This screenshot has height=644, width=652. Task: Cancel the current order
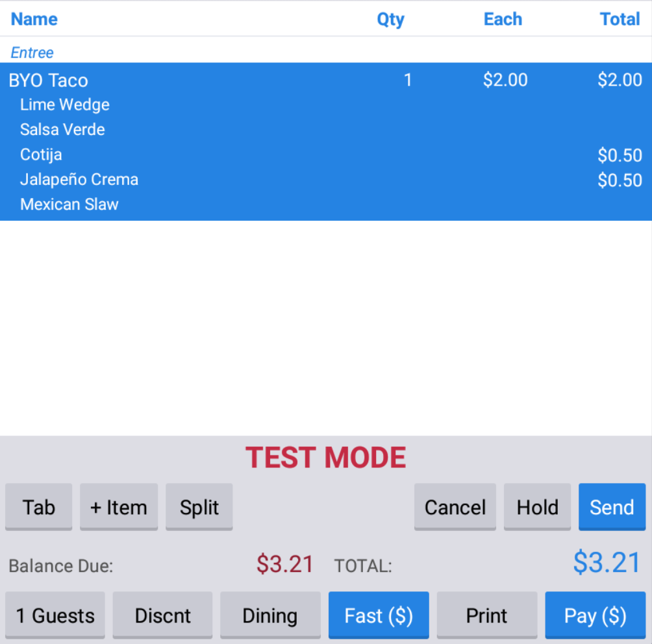pos(455,507)
